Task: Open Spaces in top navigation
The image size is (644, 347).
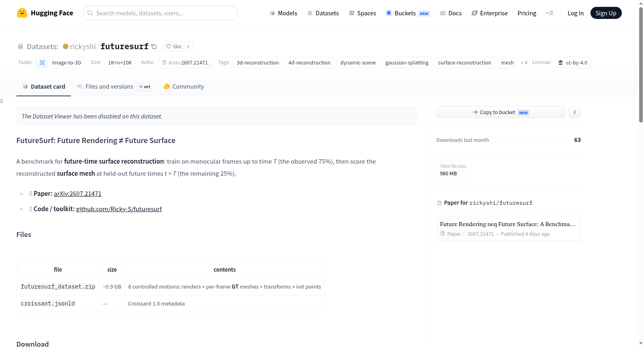Action: pyautogui.click(x=363, y=13)
